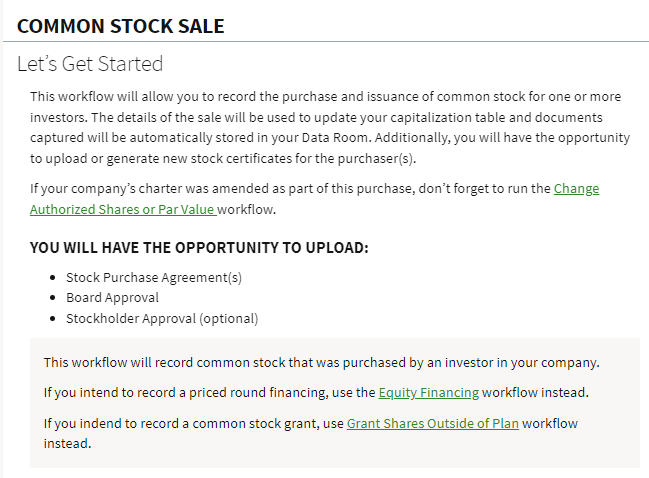The width and height of the screenshot is (649, 478).
Task: Click the company's charter amended sentence
Action: click(290, 188)
